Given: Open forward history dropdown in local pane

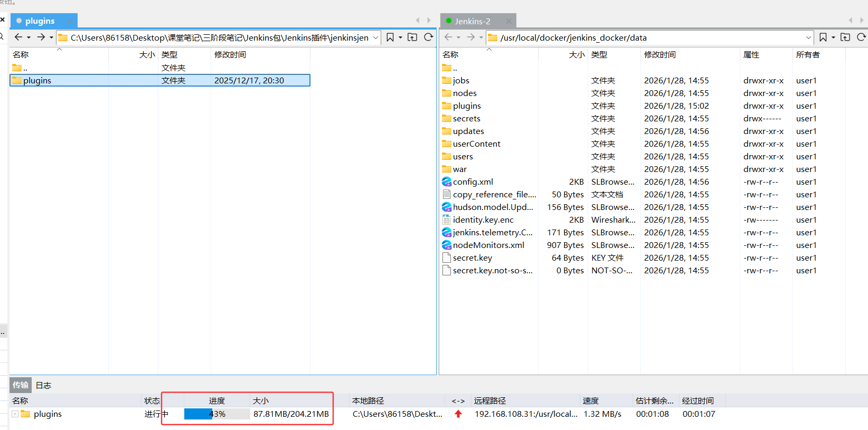Looking at the screenshot, I should 51,37.
